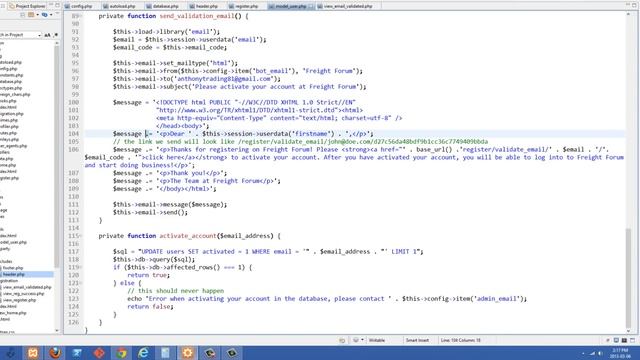The image size is (640, 360).
Task: Open Google Chrome from the taskbar
Action: (x=121, y=353)
